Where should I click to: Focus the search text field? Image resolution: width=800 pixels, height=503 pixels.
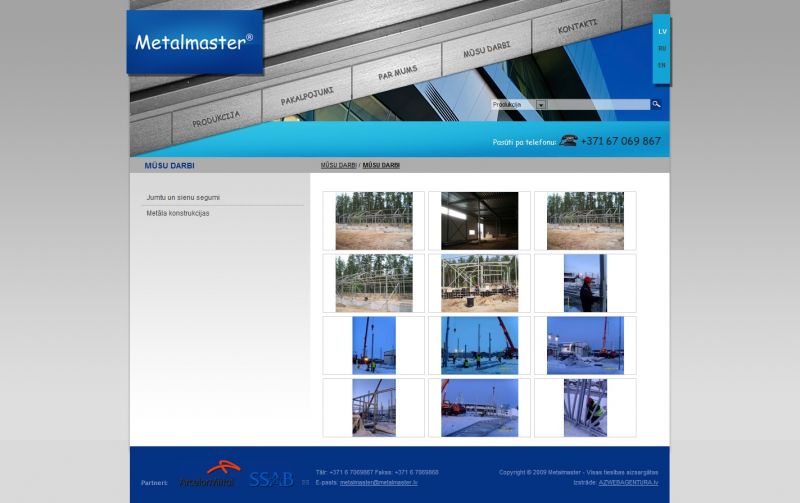[x=598, y=105]
